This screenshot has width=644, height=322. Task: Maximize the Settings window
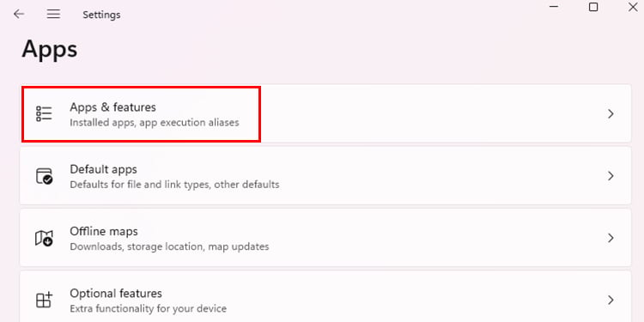pos(593,7)
